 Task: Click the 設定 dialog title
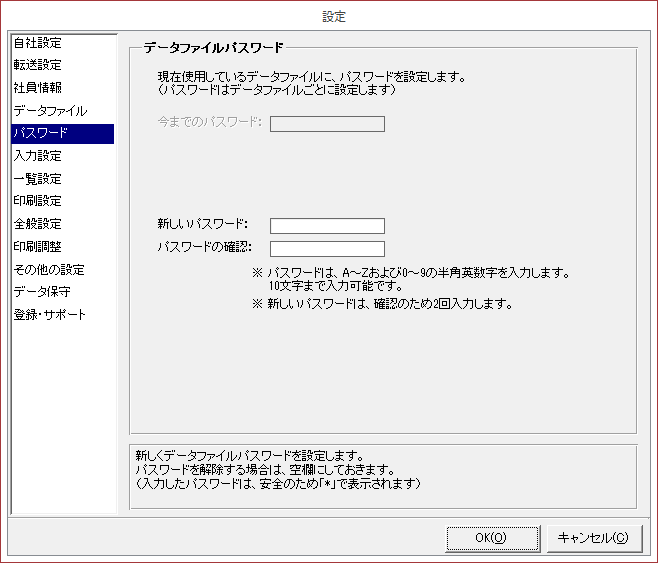click(334, 17)
